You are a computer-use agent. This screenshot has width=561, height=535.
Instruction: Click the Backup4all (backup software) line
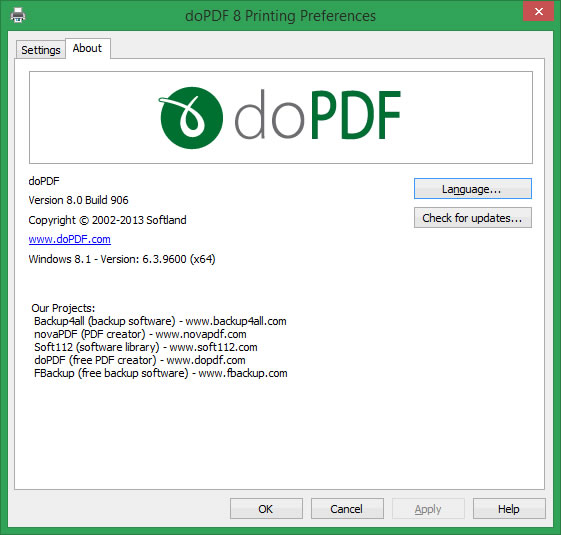[160, 321]
